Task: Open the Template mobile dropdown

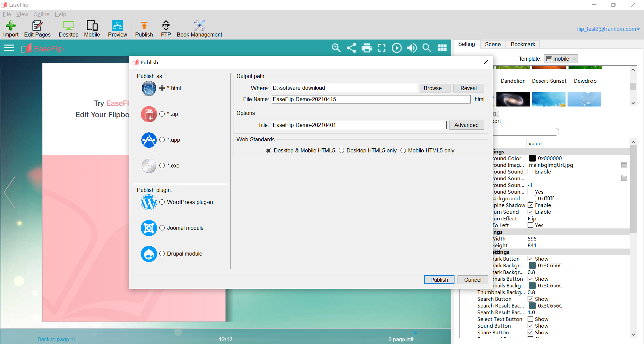Action: [x=561, y=59]
